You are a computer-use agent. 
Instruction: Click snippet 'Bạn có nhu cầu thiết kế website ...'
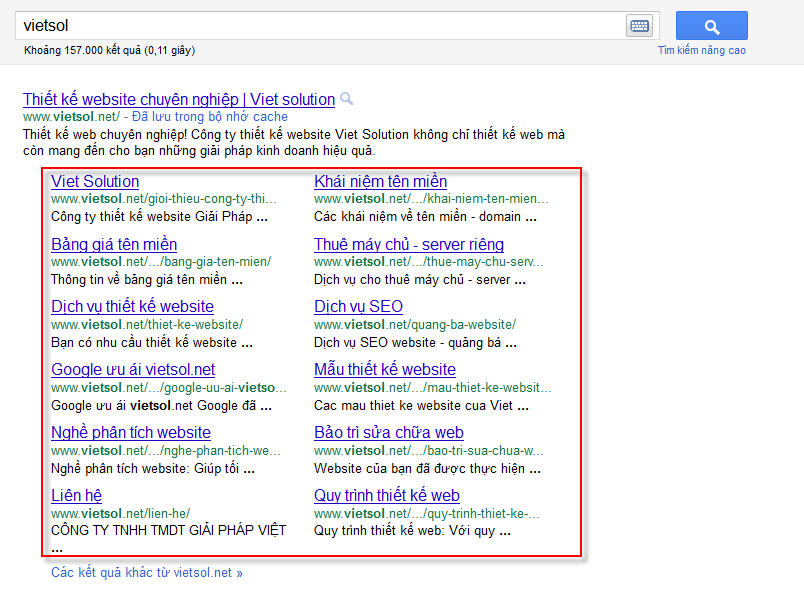coord(152,343)
